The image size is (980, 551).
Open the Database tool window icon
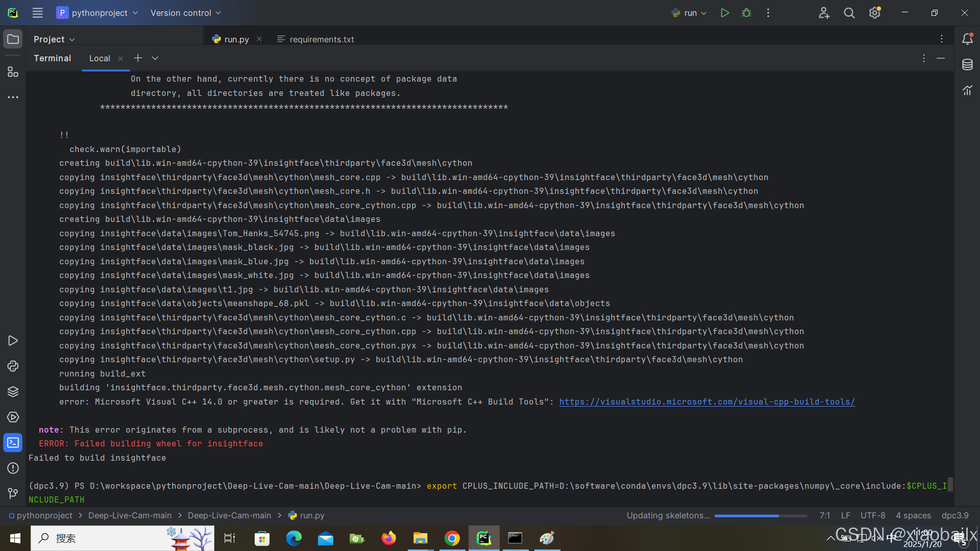pos(967,65)
